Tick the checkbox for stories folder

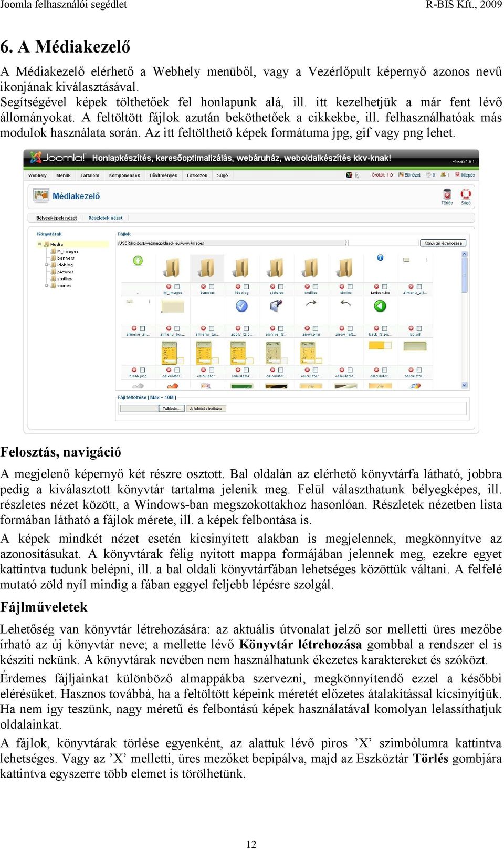[350, 286]
